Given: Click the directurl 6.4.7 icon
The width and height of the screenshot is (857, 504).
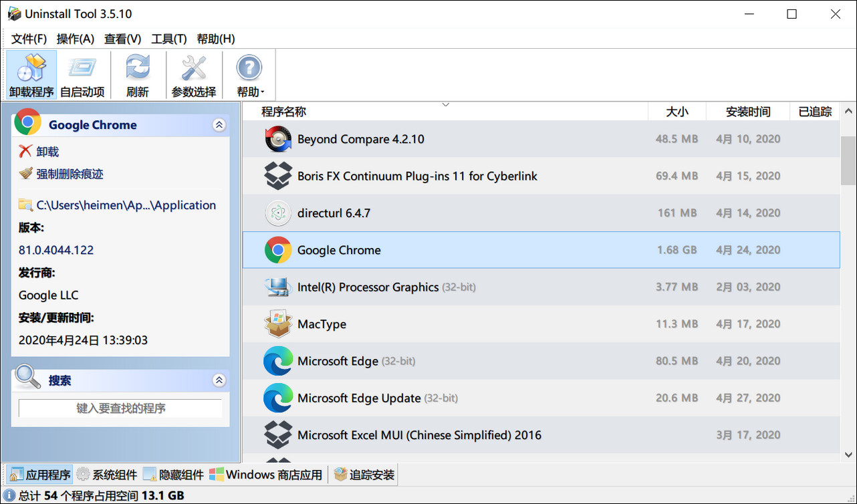Looking at the screenshot, I should click(278, 213).
